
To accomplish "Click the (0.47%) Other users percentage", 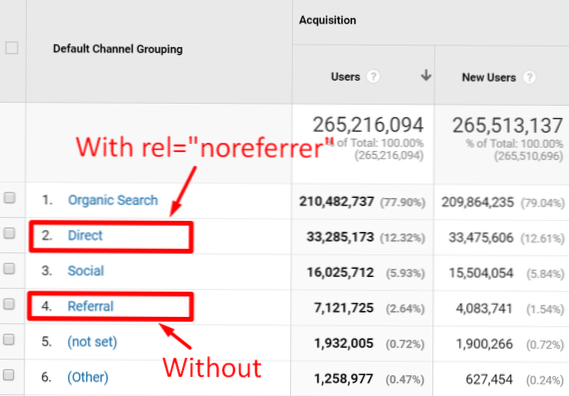I will pyautogui.click(x=405, y=380).
